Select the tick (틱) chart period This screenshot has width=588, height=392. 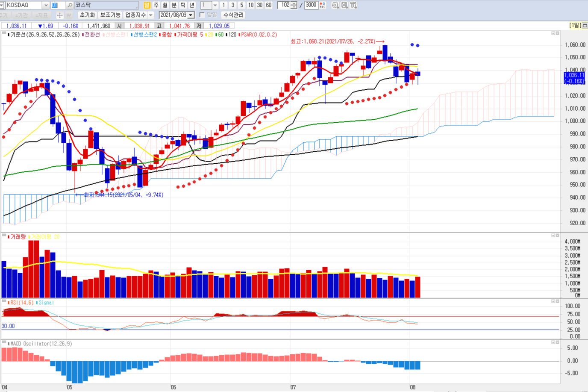click(183, 5)
